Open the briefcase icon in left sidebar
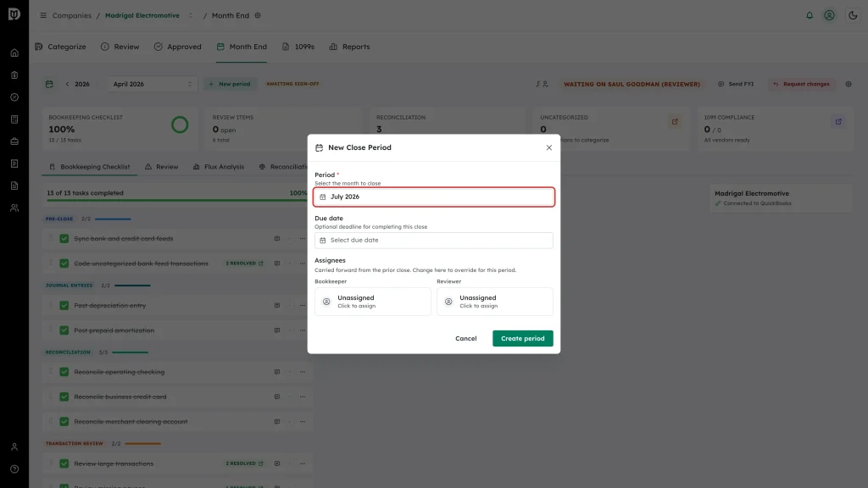Image resolution: width=868 pixels, height=488 pixels. tap(14, 141)
